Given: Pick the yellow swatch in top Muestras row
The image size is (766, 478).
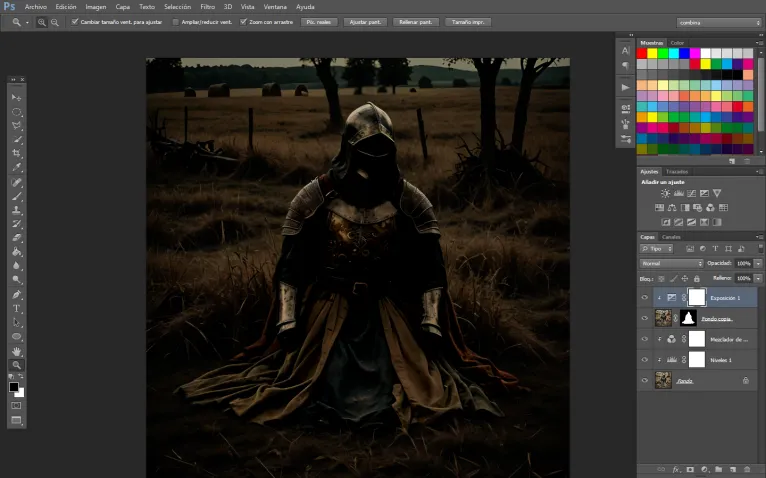Looking at the screenshot, I should coord(653,53).
